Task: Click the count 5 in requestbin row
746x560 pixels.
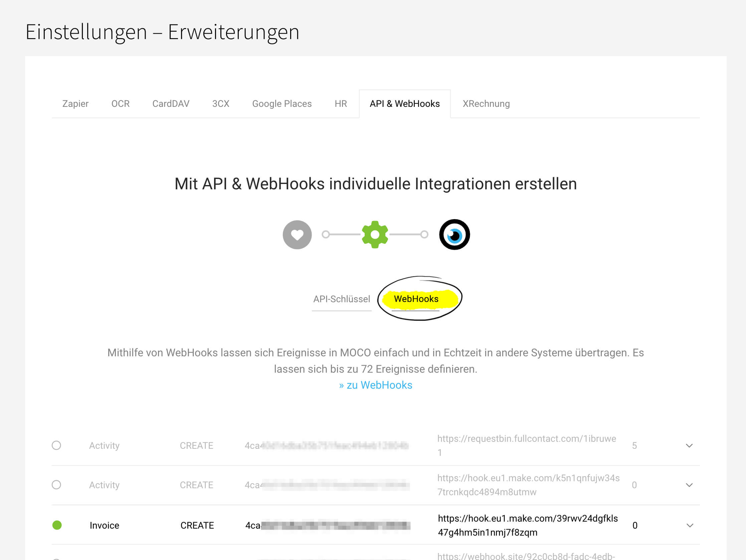Action: pos(634,446)
